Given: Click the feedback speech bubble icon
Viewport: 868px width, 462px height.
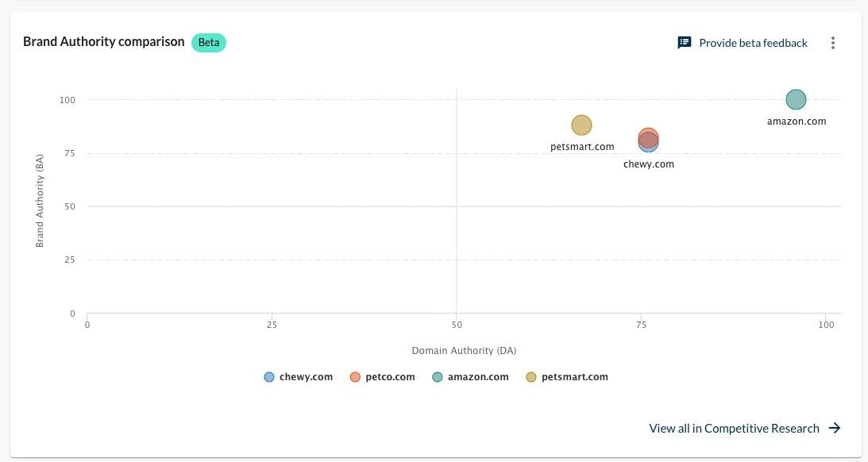Looking at the screenshot, I should coord(684,42).
